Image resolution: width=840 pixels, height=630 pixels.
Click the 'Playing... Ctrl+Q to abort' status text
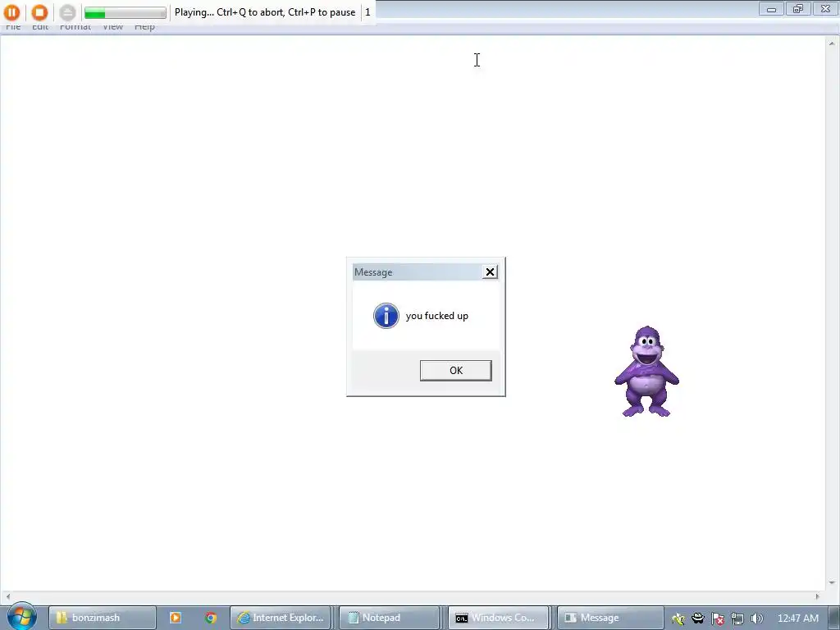265,12
